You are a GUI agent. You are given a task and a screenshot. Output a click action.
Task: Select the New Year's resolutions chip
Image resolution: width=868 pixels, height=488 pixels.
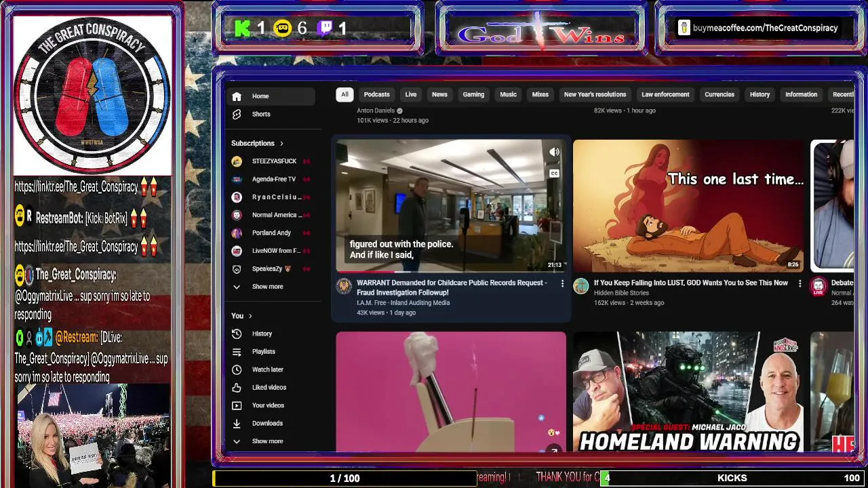tap(595, 95)
